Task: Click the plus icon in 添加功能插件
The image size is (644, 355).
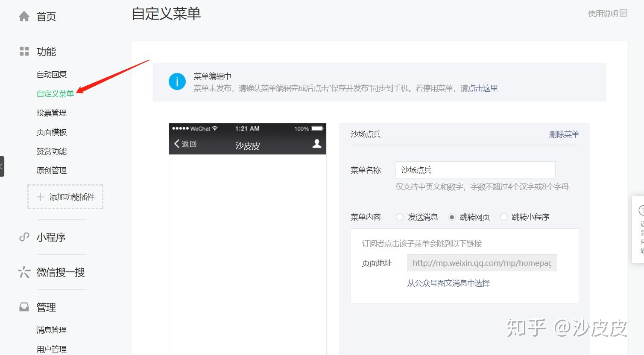Action: point(41,197)
